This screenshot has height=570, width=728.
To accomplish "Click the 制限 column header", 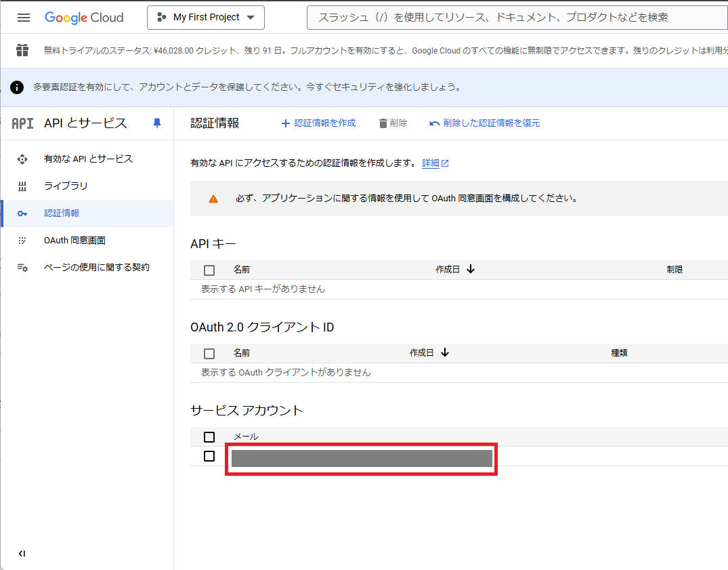I will 675,270.
